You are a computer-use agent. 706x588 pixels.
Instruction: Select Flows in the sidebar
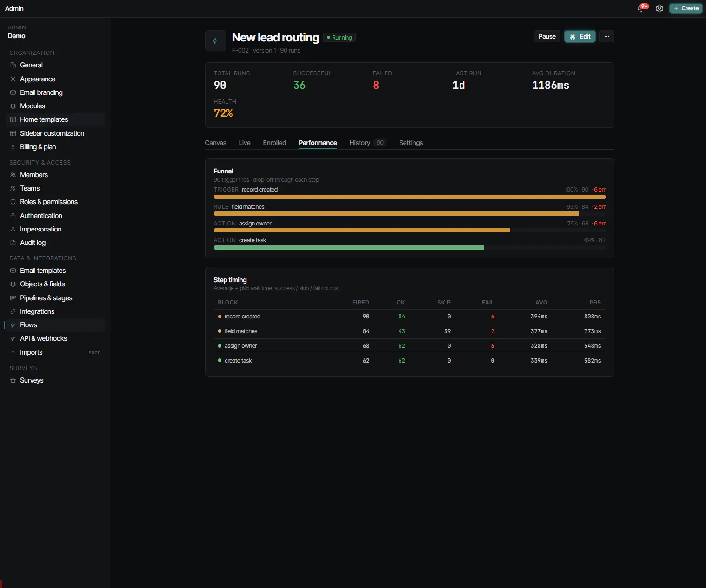click(55, 325)
